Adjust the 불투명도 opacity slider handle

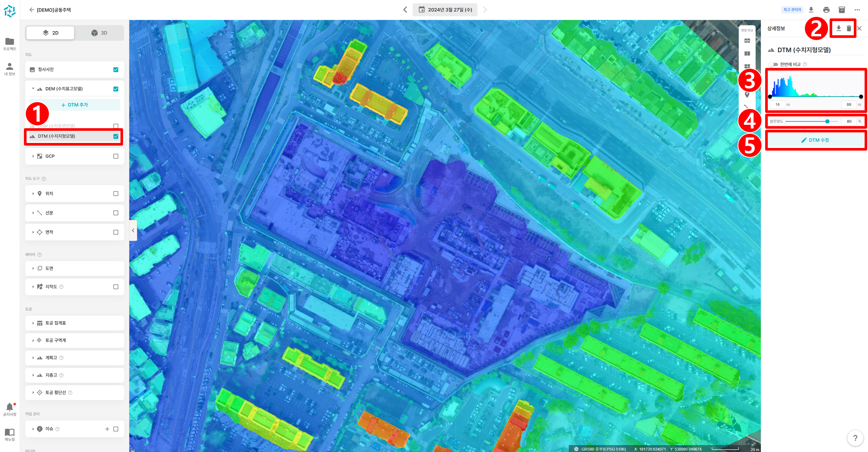827,121
